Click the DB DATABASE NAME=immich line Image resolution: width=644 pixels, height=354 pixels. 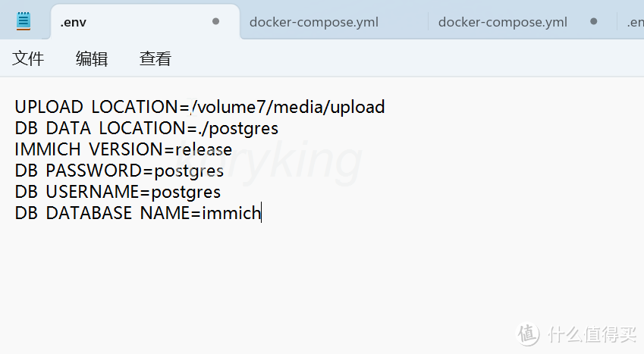pos(137,213)
